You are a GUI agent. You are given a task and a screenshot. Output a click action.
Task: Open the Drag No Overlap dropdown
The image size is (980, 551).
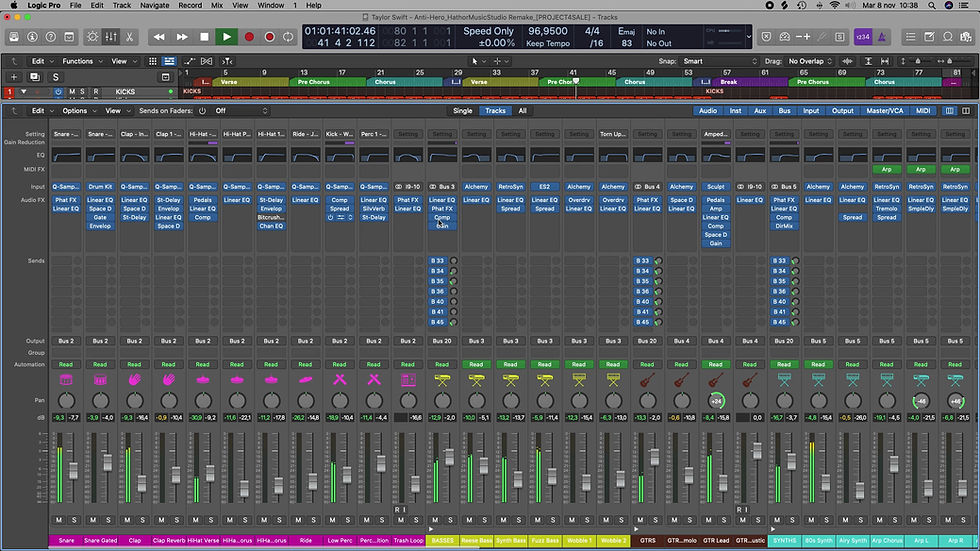[810, 61]
